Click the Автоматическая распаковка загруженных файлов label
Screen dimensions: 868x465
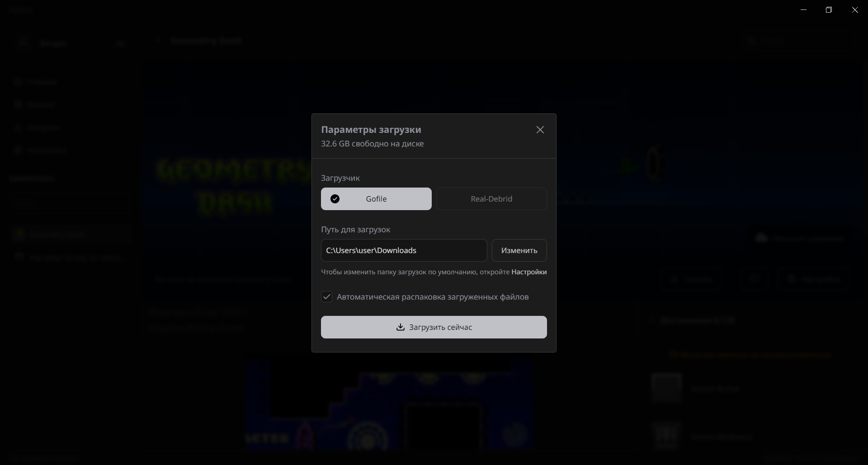(x=433, y=297)
